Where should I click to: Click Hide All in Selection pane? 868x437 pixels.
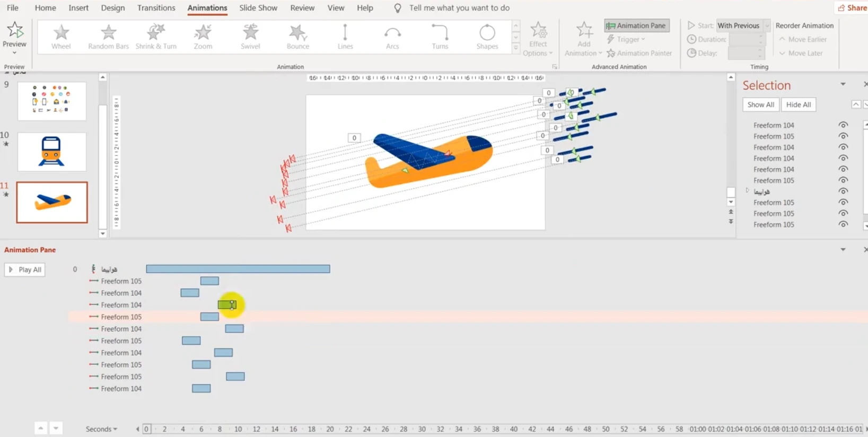(798, 104)
